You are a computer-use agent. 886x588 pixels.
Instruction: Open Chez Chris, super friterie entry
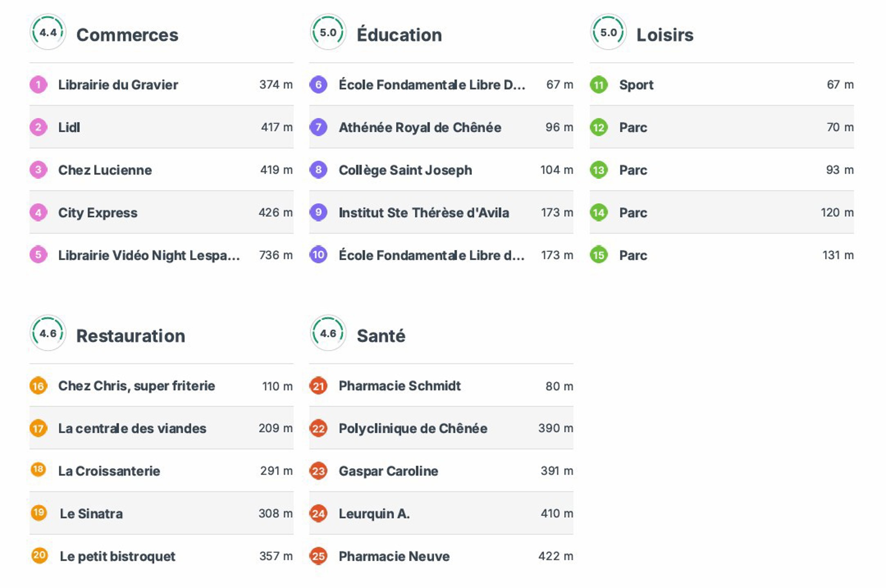[x=136, y=386]
